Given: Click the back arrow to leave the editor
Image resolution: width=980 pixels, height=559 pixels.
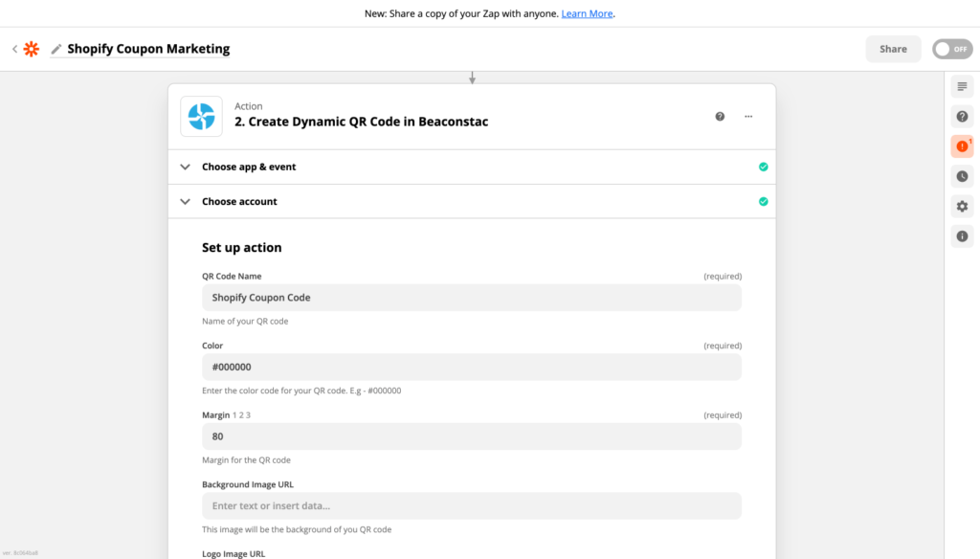Looking at the screenshot, I should click(13, 48).
